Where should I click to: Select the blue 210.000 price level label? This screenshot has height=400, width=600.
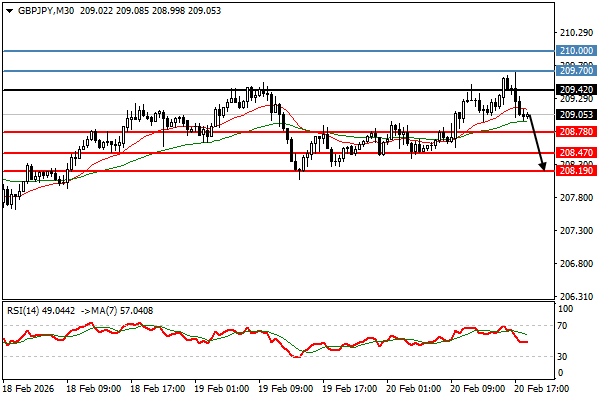(x=577, y=50)
